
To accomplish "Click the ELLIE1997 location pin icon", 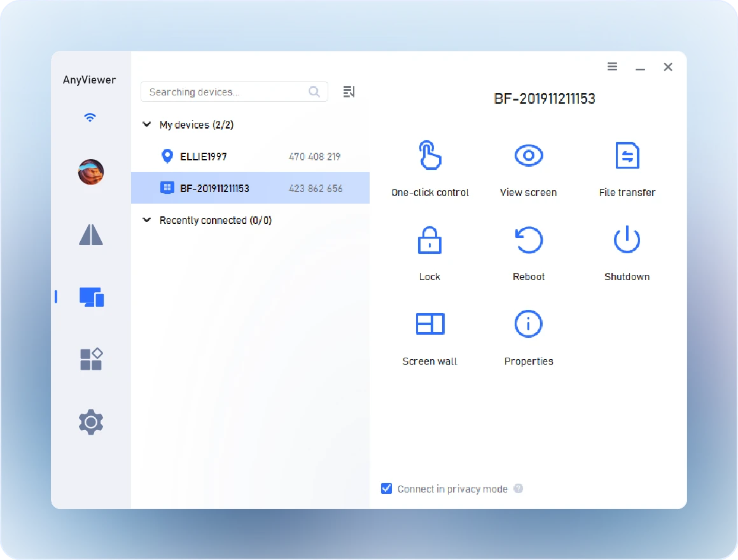I will click(167, 157).
